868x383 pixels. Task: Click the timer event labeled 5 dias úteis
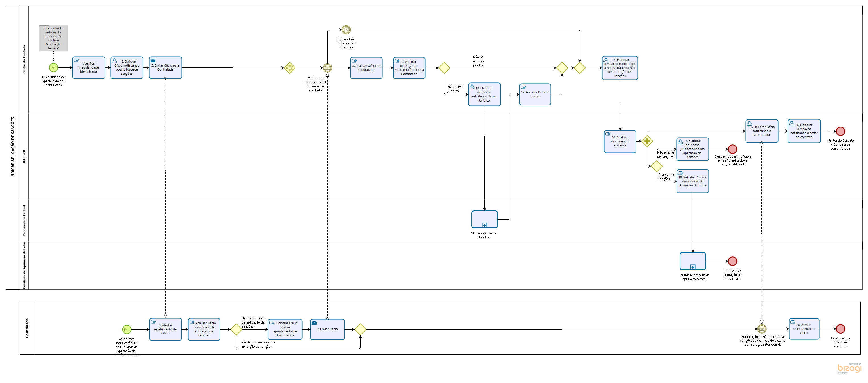point(346,30)
